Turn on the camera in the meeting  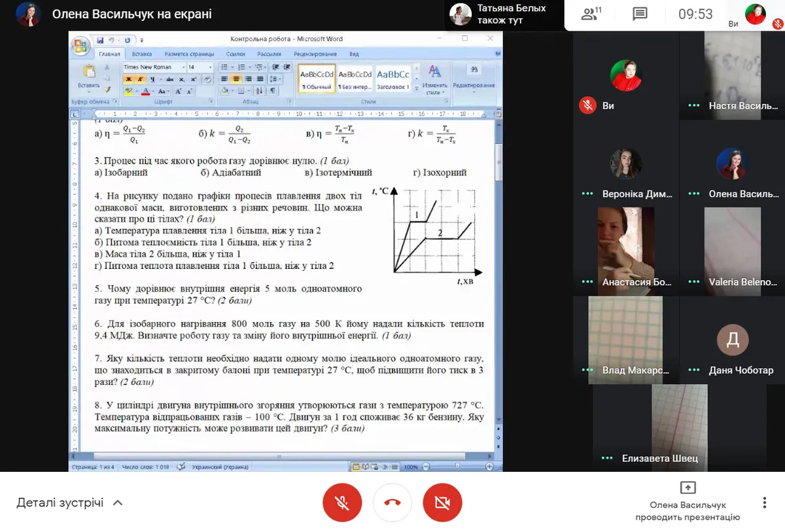tap(443, 503)
